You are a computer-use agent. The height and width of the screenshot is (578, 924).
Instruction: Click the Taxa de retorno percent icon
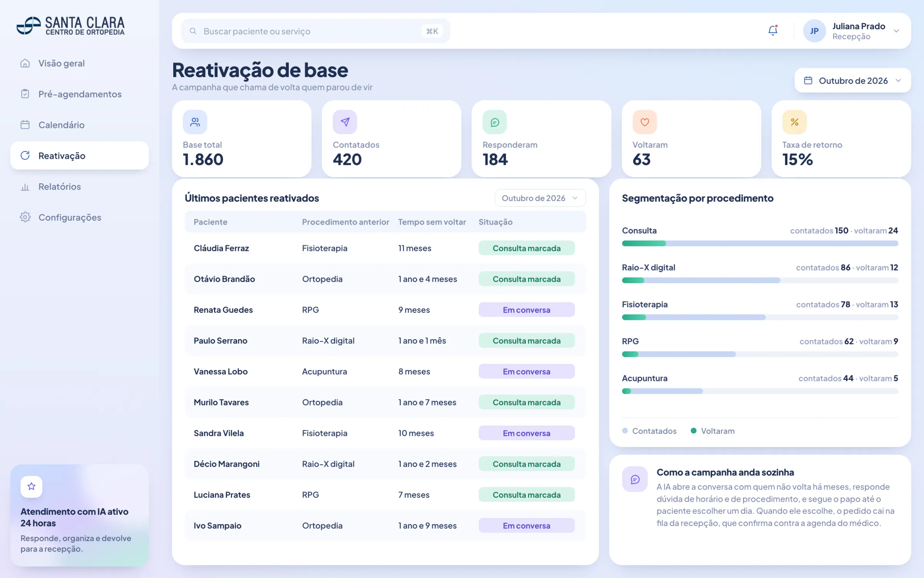click(x=794, y=122)
